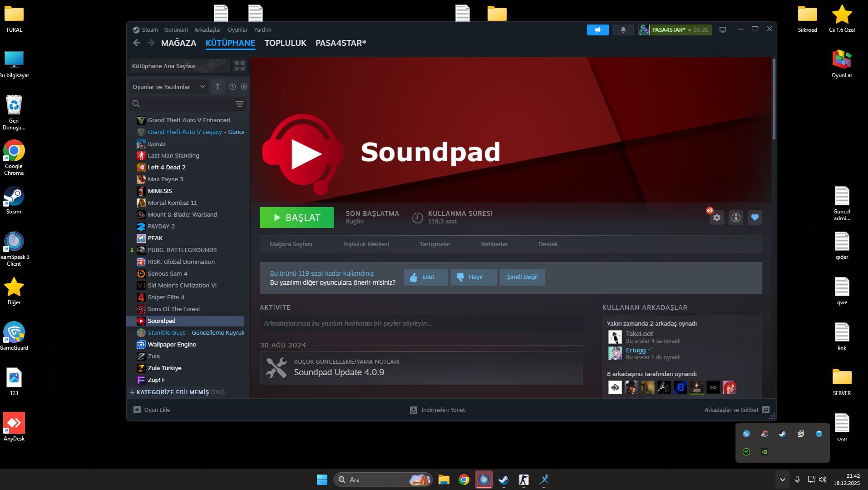Open the PASA4STAR* account dropdown
Viewport: 868px width, 490px height.
click(675, 30)
